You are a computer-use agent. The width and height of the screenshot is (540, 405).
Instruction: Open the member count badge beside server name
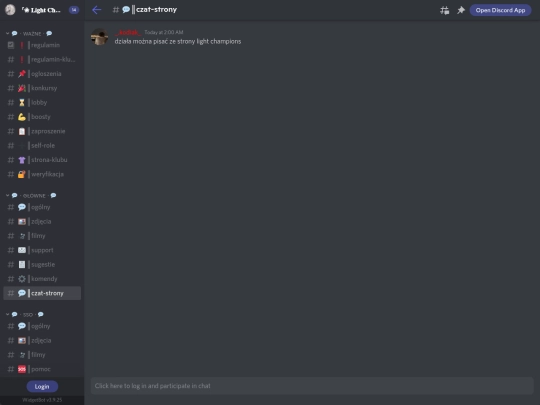[74, 10]
